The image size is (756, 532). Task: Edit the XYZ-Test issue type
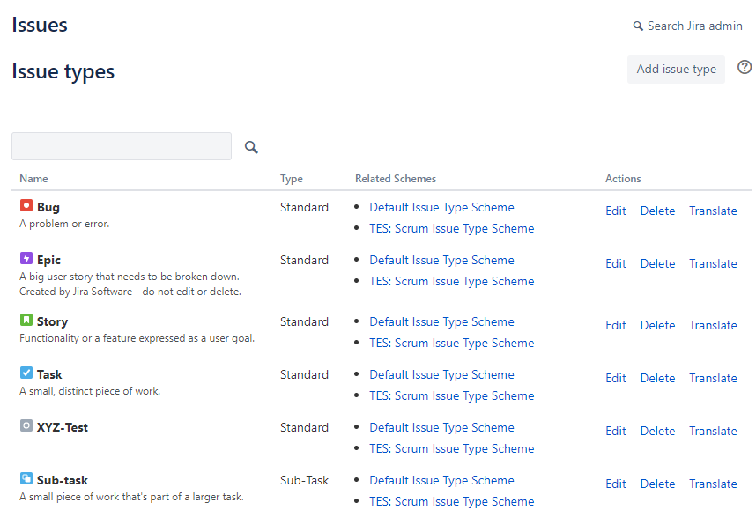[616, 432]
